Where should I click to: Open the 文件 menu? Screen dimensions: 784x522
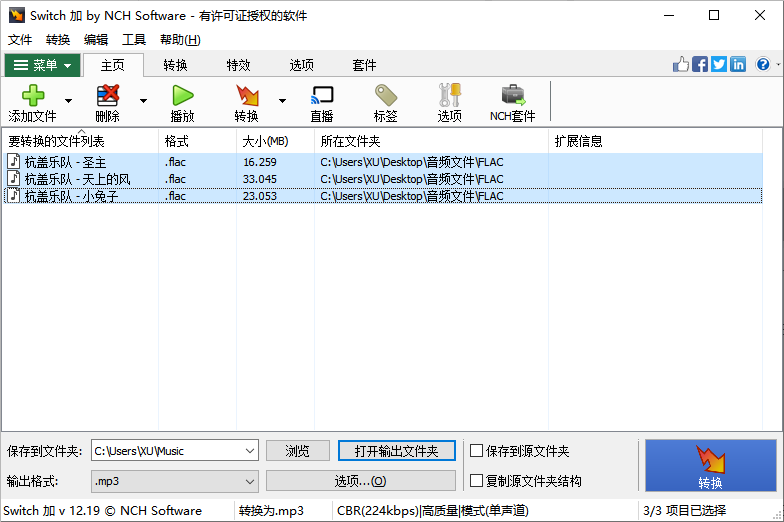[20, 40]
